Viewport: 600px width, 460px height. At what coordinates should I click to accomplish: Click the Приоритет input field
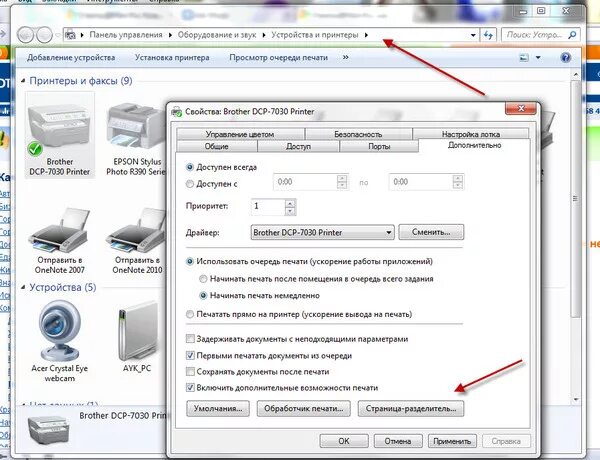pos(268,206)
